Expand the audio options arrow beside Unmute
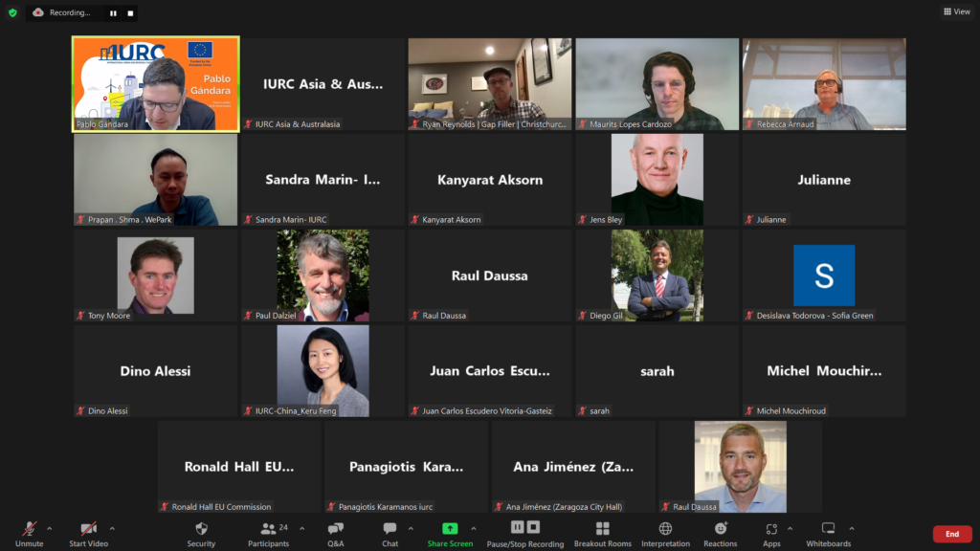The width and height of the screenshot is (980, 551). 50,528
